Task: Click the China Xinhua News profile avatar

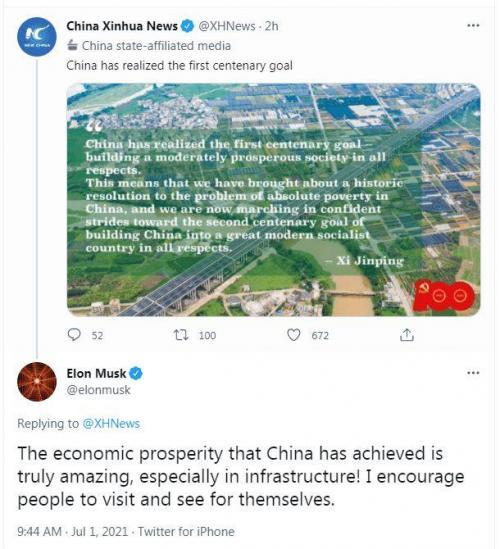Action: 37,36
